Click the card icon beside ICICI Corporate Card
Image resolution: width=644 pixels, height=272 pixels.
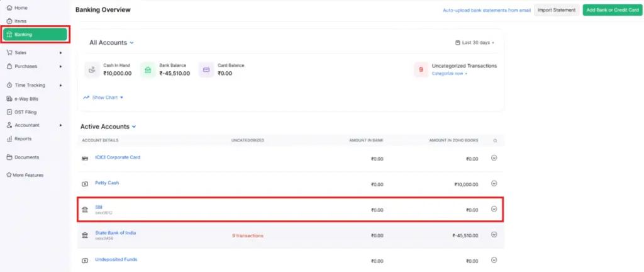[x=85, y=158]
